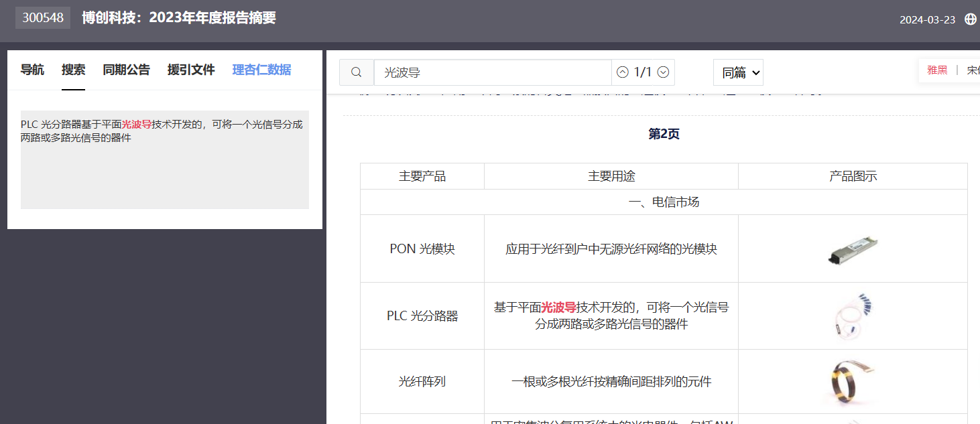Click the PON 光模块 product image
This screenshot has width=980, height=424.
point(853,249)
